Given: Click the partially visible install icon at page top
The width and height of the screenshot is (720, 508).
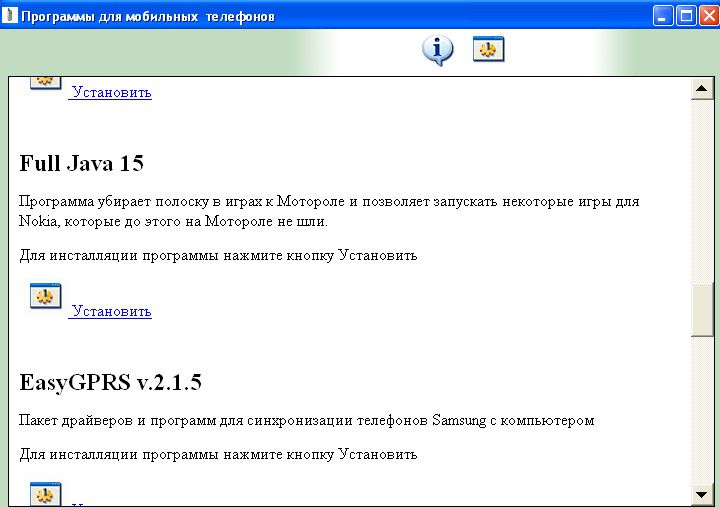Looking at the screenshot, I should coord(45,82).
